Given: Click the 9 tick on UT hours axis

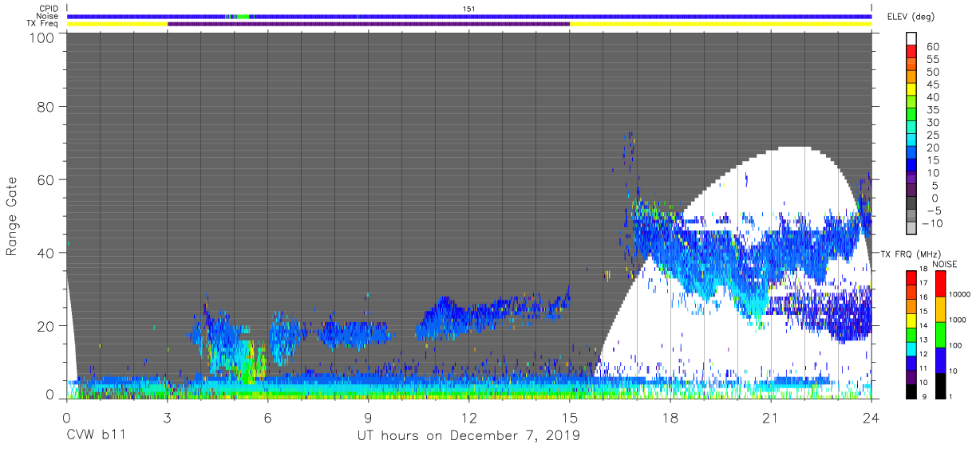Looking at the screenshot, I should (368, 417).
